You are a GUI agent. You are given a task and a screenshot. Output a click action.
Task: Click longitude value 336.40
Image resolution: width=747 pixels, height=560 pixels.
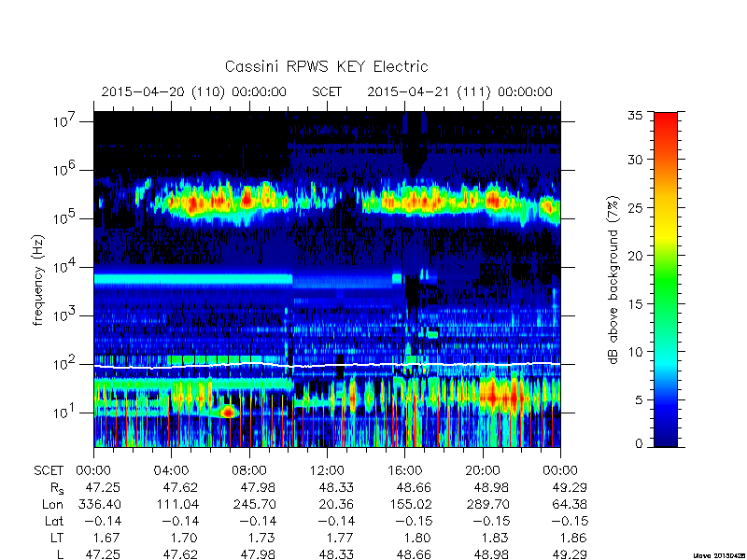point(99,504)
